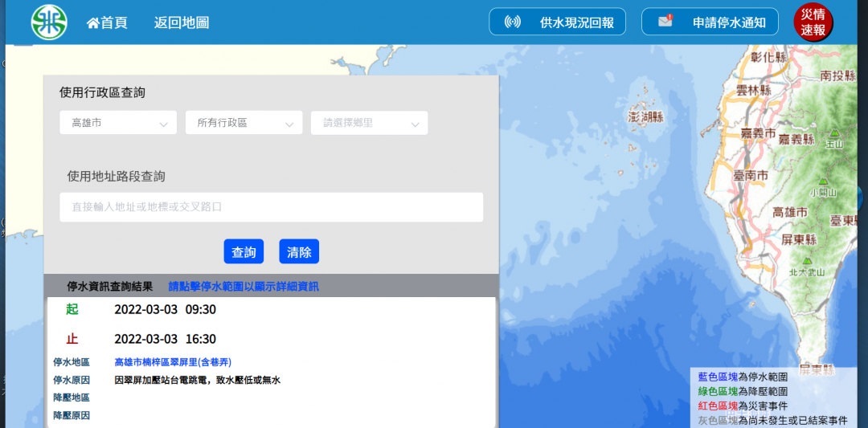868x428 pixels.
Task: Expand the 高雄市 city dropdown
Action: pos(118,123)
